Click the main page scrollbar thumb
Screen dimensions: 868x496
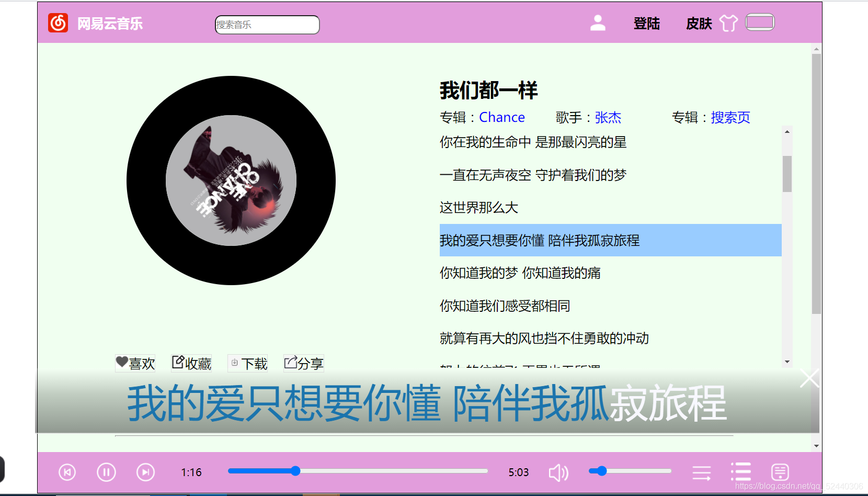coord(816,184)
